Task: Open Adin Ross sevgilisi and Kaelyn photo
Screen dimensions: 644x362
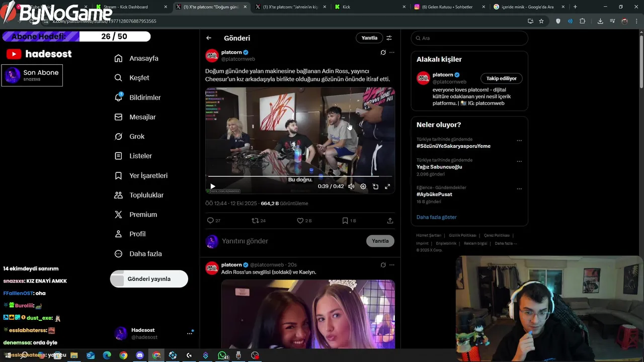Action: (x=308, y=314)
